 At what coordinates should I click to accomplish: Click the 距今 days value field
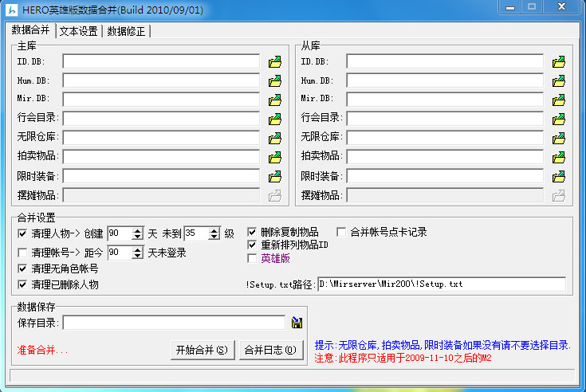[120, 253]
